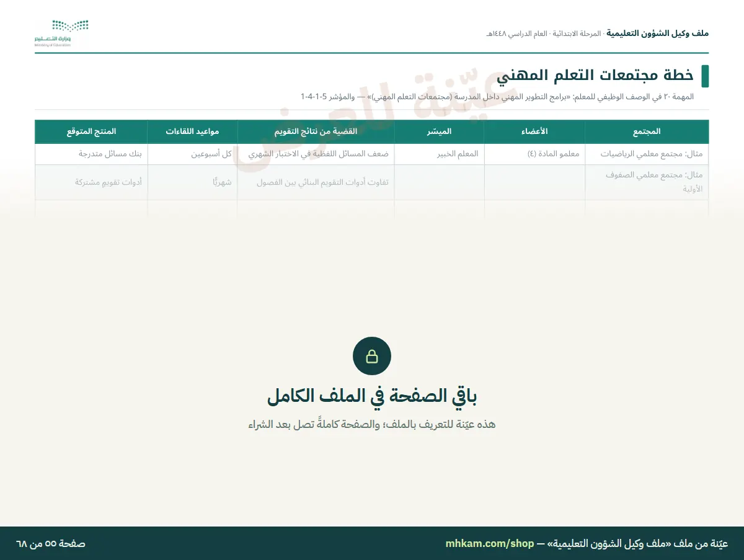Click the cell مثال: مجتمع معلمي الصفوف الأولية
744x560 pixels.
647,182
